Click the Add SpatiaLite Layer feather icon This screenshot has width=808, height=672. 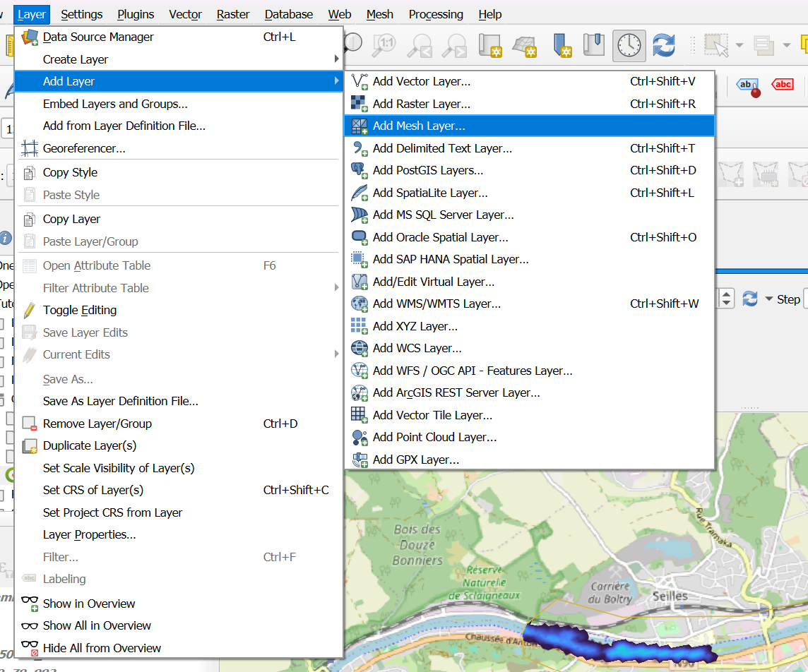pos(360,193)
